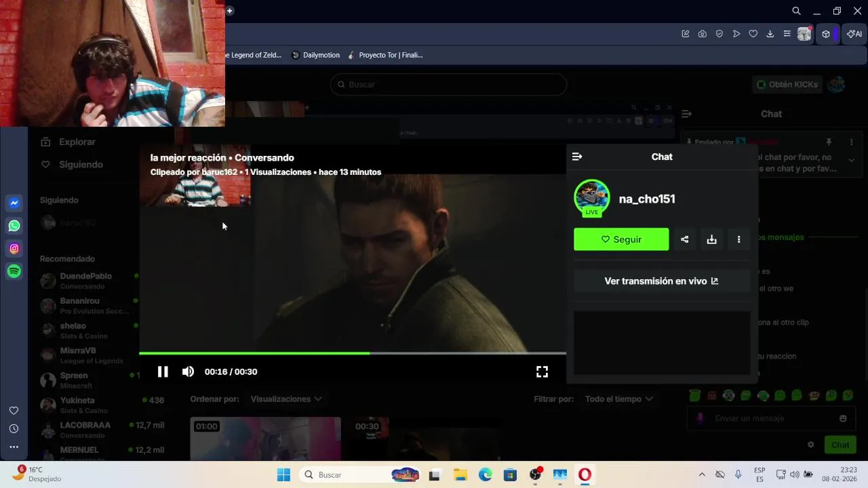This screenshot has height=488, width=868.
Task: Open sidebar three-dots setup menu
Action: (x=14, y=447)
